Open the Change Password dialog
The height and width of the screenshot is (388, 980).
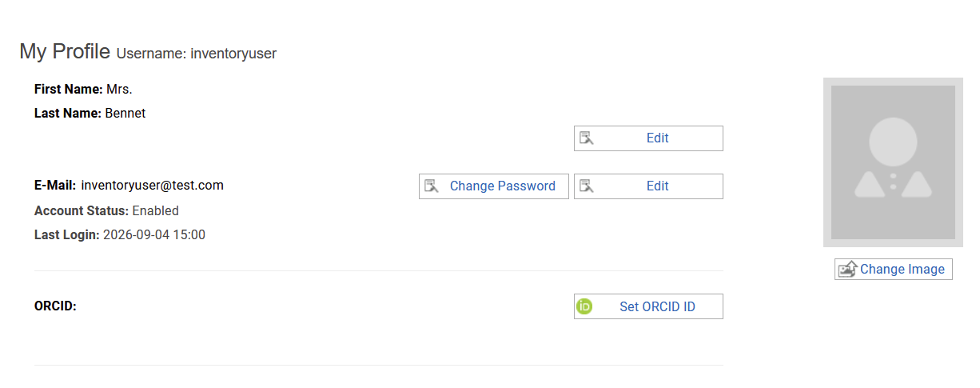coord(494,186)
